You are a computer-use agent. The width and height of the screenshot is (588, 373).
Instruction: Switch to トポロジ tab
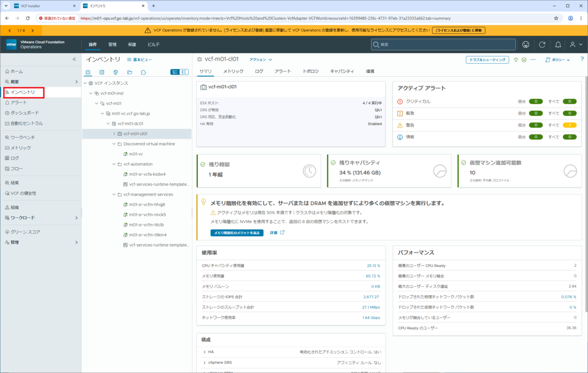(x=311, y=71)
